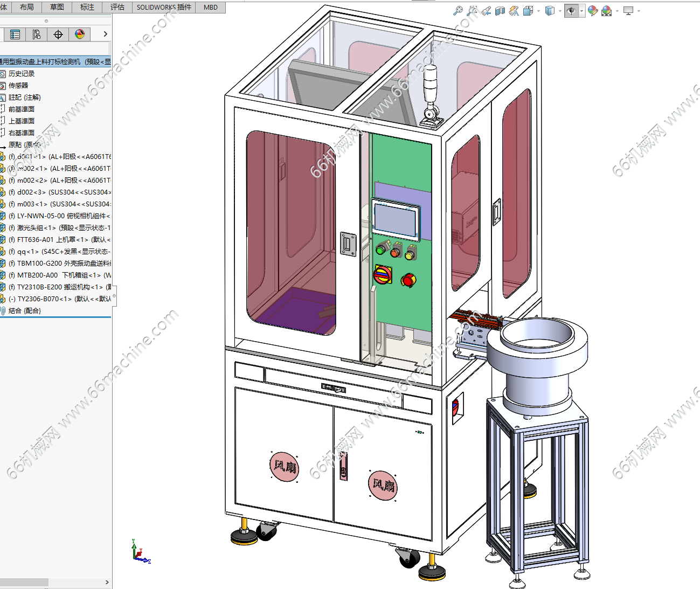The width and height of the screenshot is (700, 589).
Task: Switch to PropertyManager tab icon
Action: click(x=15, y=34)
